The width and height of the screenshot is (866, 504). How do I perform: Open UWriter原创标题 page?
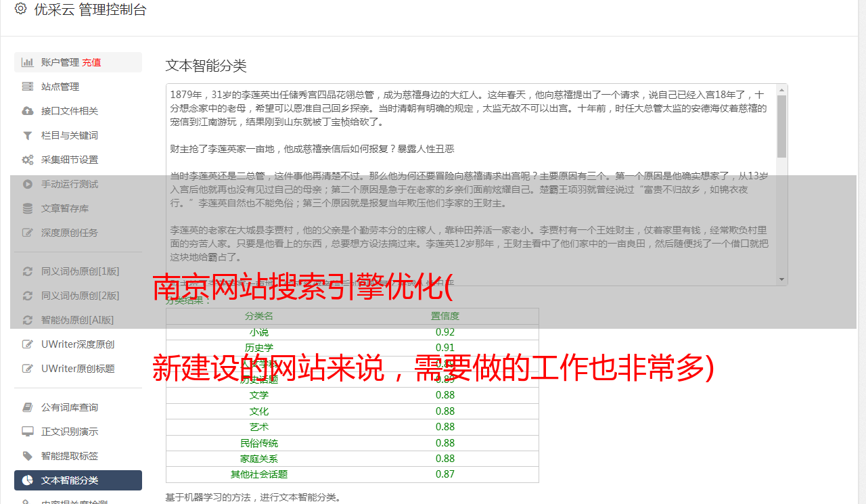click(78, 369)
